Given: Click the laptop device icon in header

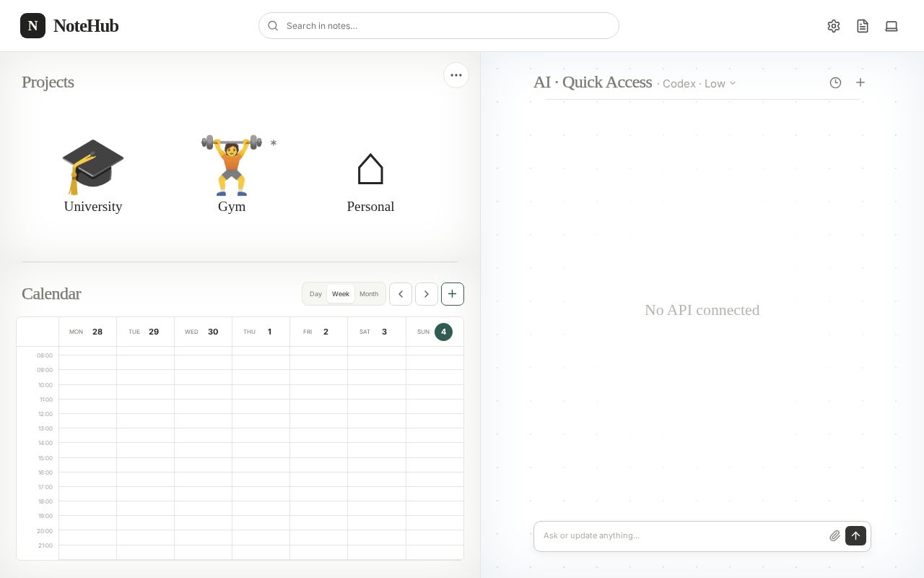Looking at the screenshot, I should 892,26.
